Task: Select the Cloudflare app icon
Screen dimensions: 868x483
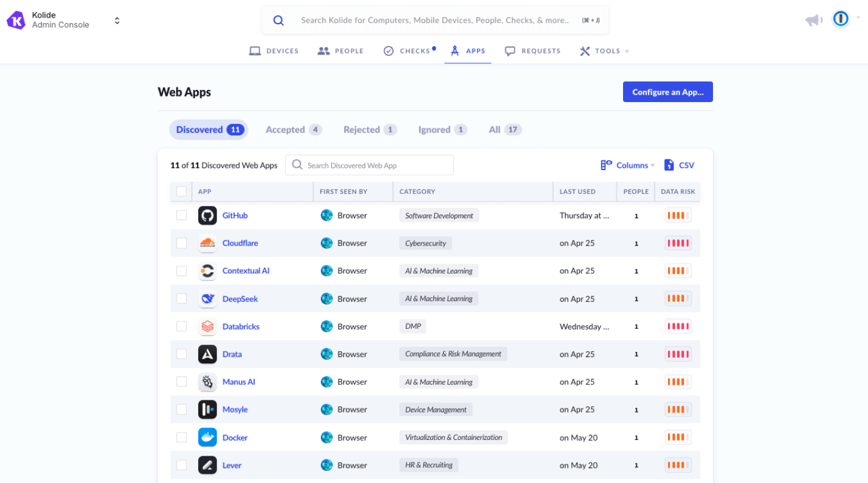Action: [207, 243]
